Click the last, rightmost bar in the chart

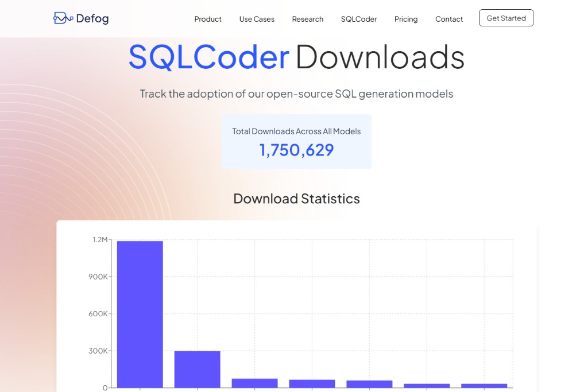484,385
